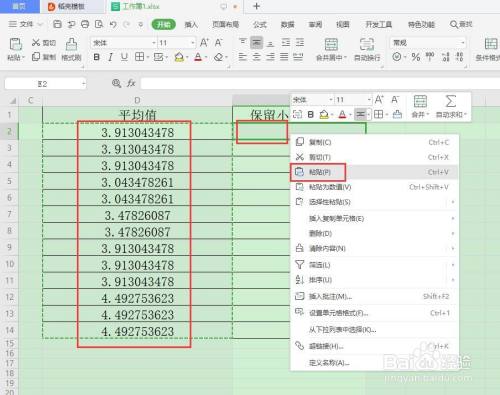The width and height of the screenshot is (500, 395).
Task: Open the number format dropdown in the ribbon
Action: pyautogui.click(x=463, y=43)
